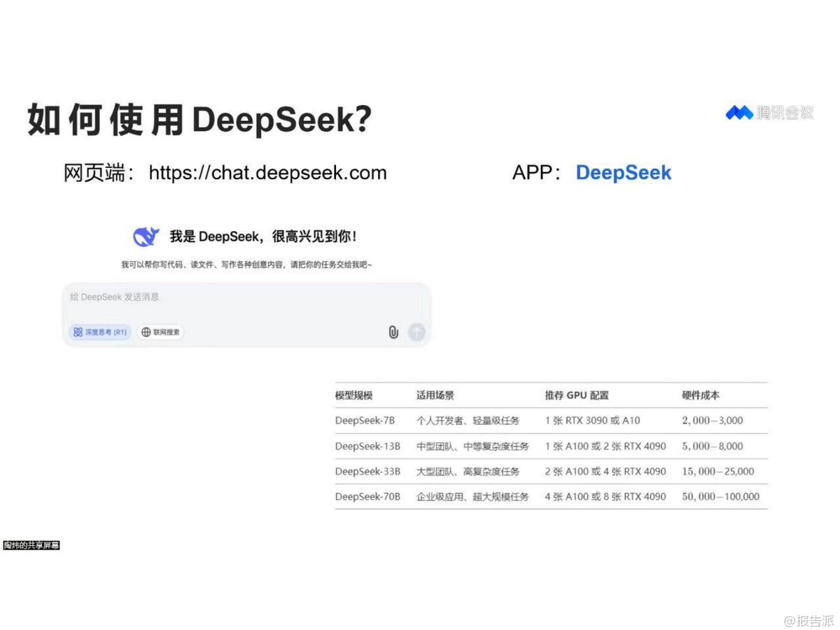Click the paperclip attachment icon
Image resolution: width=840 pixels, height=630 pixels.
(x=393, y=332)
